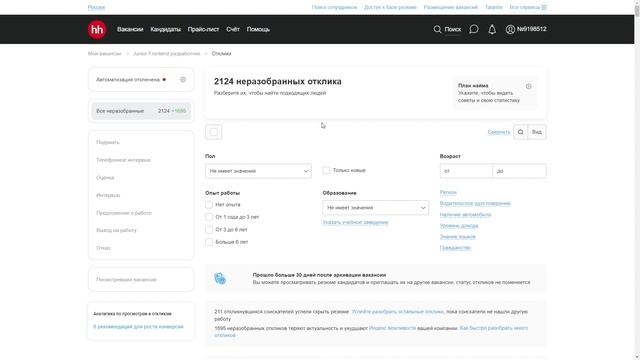
Task: Open automation settings gear icon
Action: click(x=183, y=80)
